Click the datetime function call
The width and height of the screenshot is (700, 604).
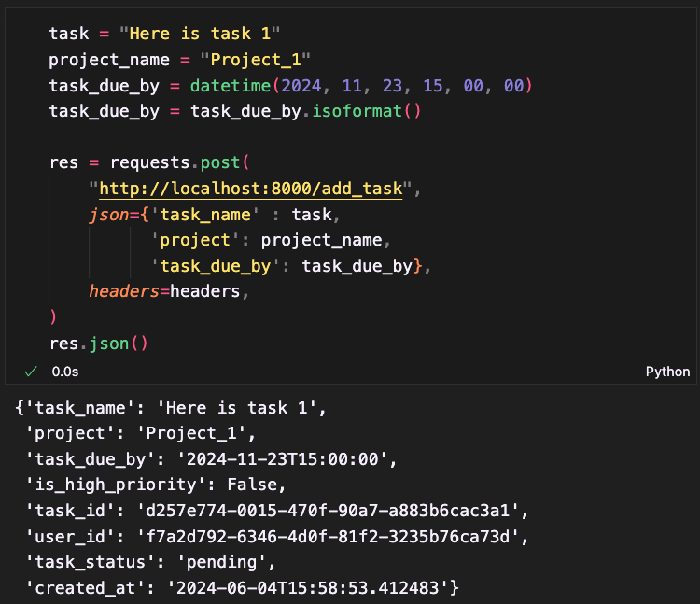(x=231, y=86)
